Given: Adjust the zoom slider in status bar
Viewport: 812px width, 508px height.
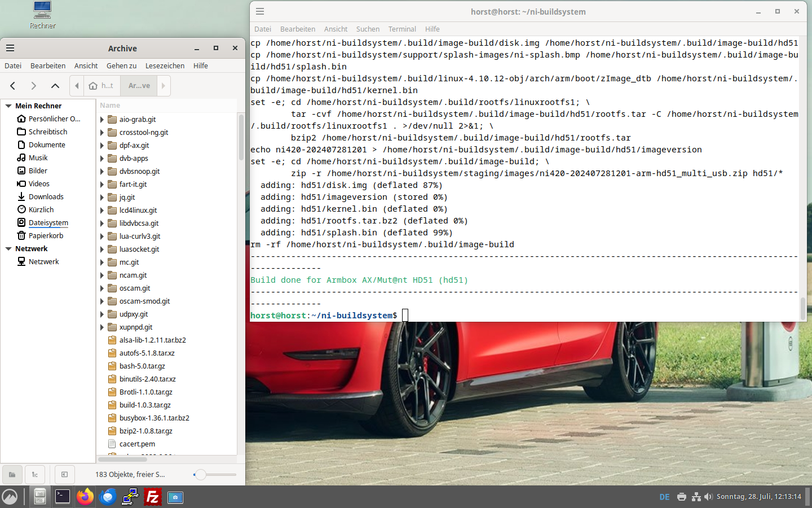Looking at the screenshot, I should coord(201,475).
